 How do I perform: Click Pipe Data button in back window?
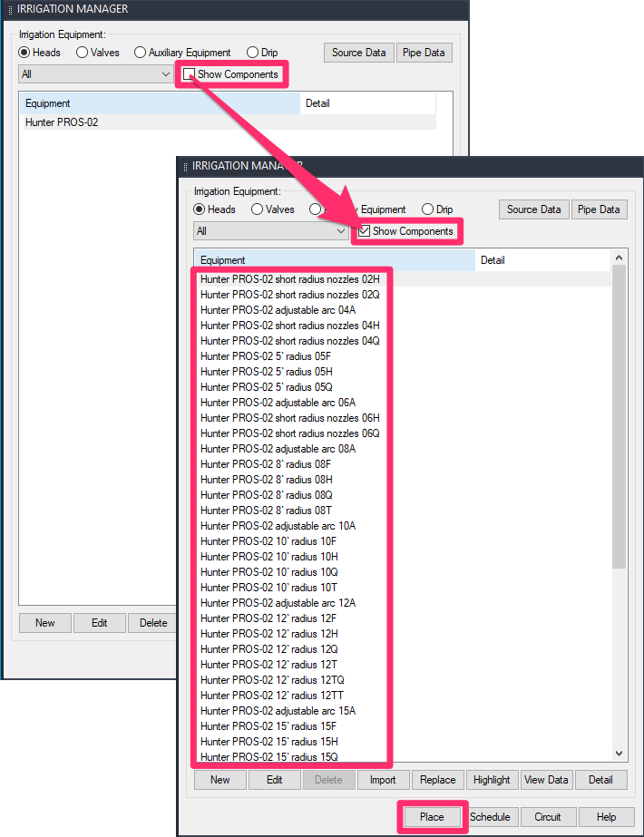(x=424, y=53)
